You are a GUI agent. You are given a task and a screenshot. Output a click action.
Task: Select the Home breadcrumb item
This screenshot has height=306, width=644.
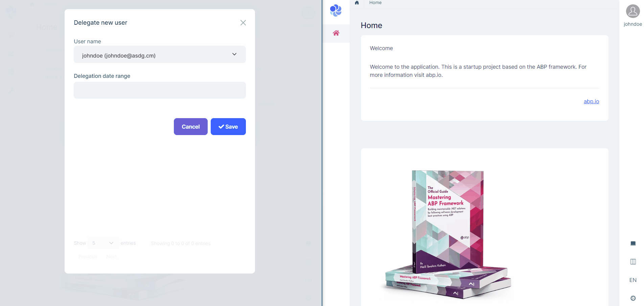(375, 3)
